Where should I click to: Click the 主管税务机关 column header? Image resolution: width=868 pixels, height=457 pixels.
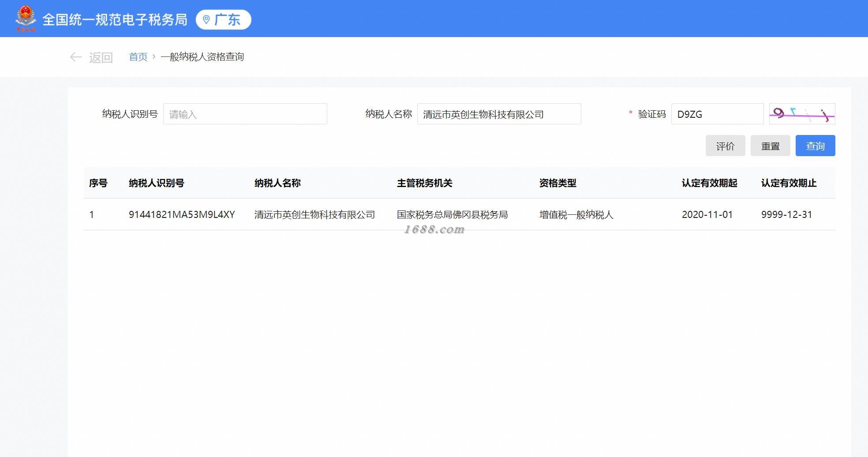click(x=425, y=183)
